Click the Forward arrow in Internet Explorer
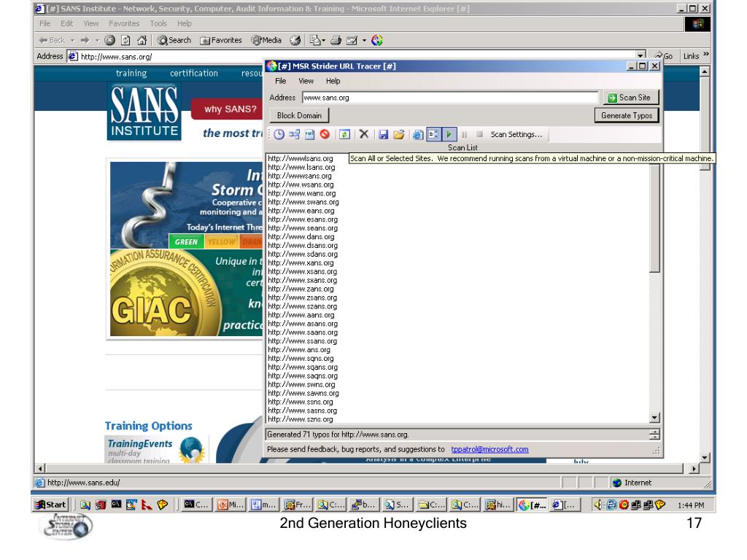Screen dimensions: 747x560 (x=85, y=41)
